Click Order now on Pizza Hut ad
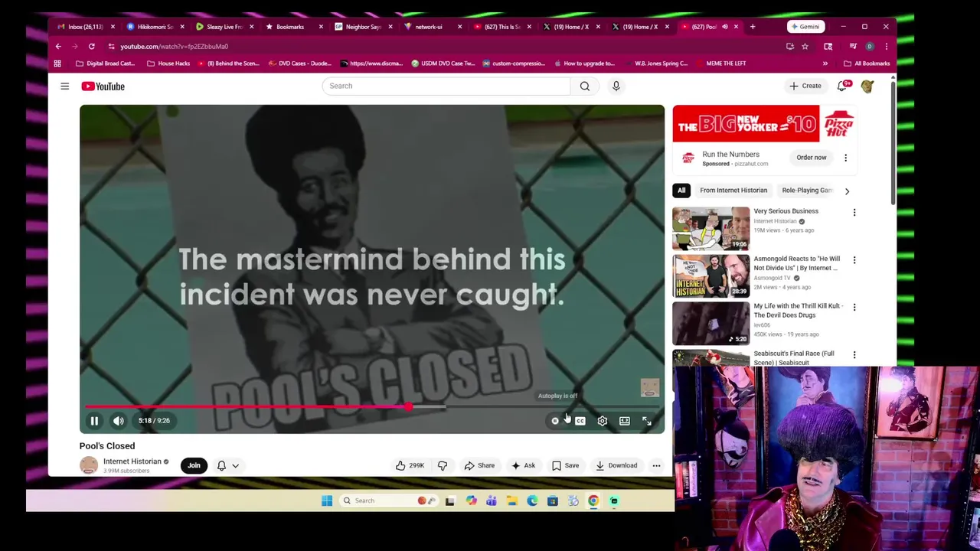Image resolution: width=980 pixels, height=551 pixels. (812, 158)
